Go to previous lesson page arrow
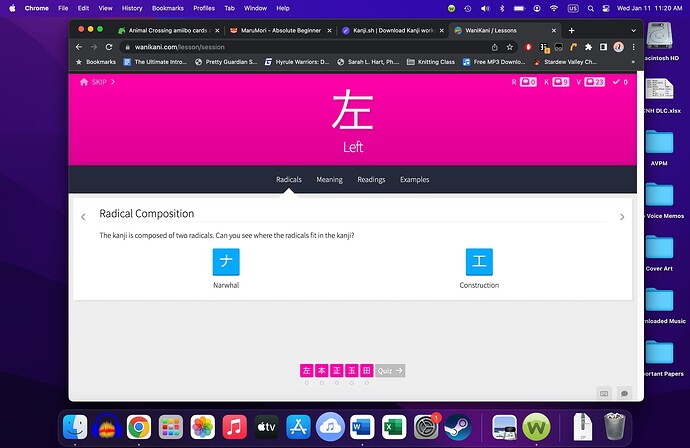 tap(83, 217)
